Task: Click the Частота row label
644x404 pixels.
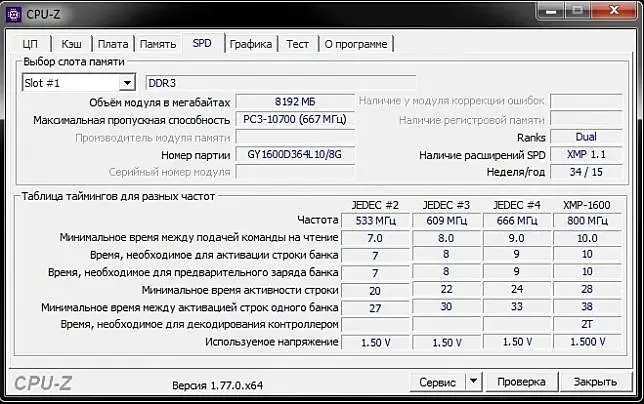Action: click(x=317, y=220)
